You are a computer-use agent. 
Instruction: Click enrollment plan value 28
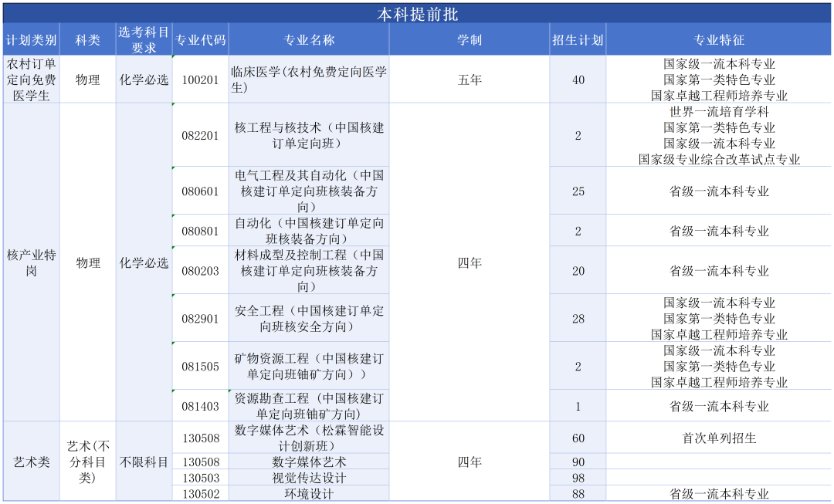pyautogui.click(x=578, y=319)
